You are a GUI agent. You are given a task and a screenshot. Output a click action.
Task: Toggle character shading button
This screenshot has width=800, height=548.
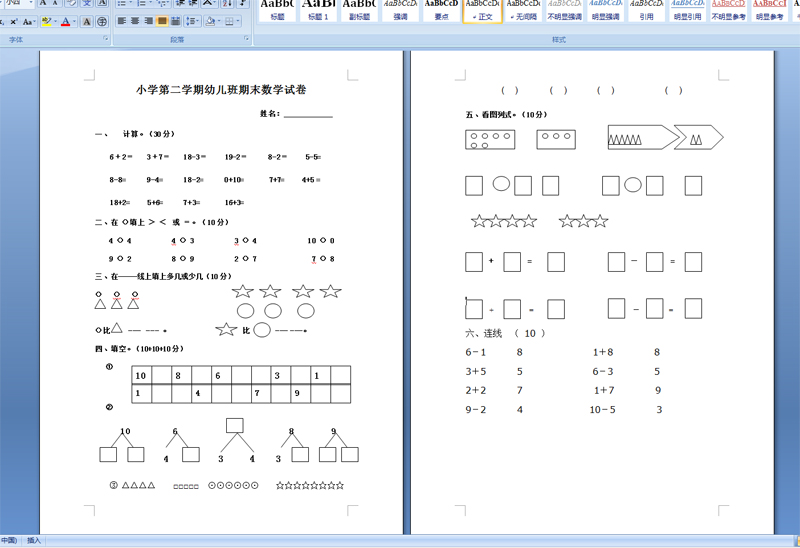pos(87,21)
